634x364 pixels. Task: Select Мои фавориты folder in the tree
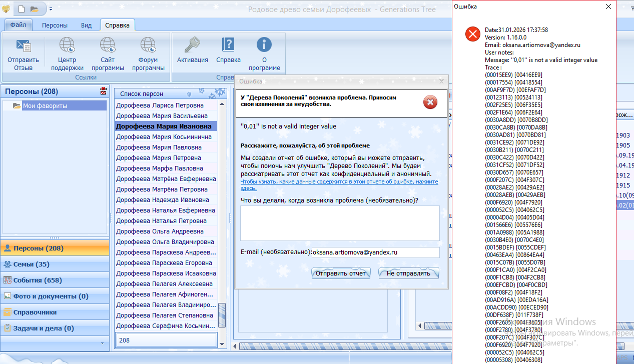(45, 105)
